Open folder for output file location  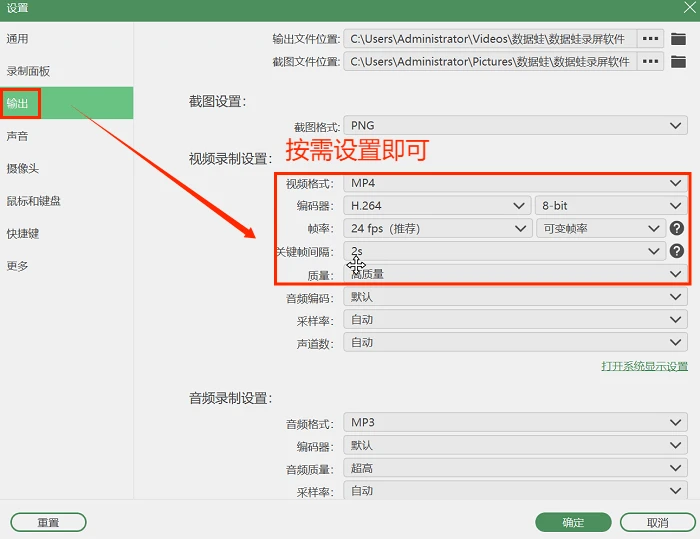pyautogui.click(x=678, y=39)
